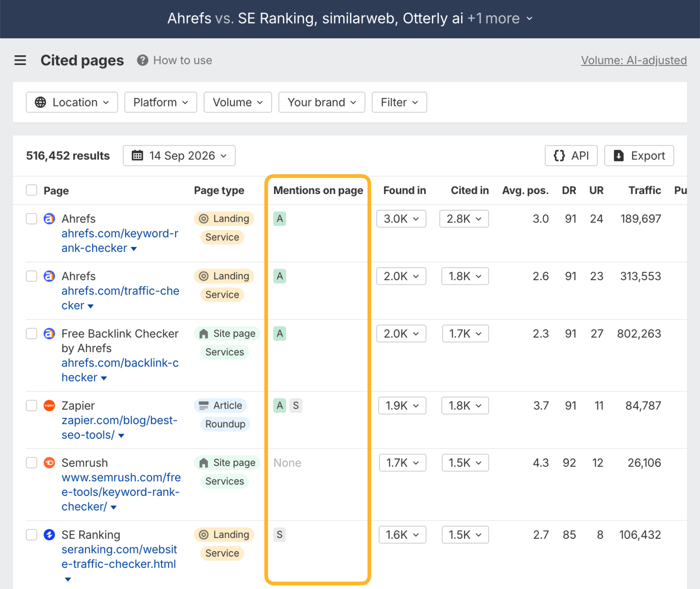The image size is (700, 589).
Task: Click the Article icon in the Zapier row
Action: pyautogui.click(x=204, y=406)
